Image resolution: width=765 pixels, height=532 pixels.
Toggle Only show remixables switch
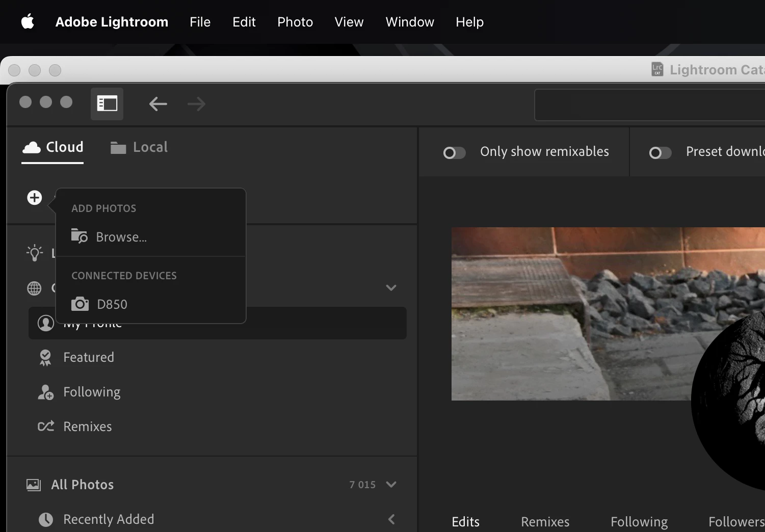point(454,153)
